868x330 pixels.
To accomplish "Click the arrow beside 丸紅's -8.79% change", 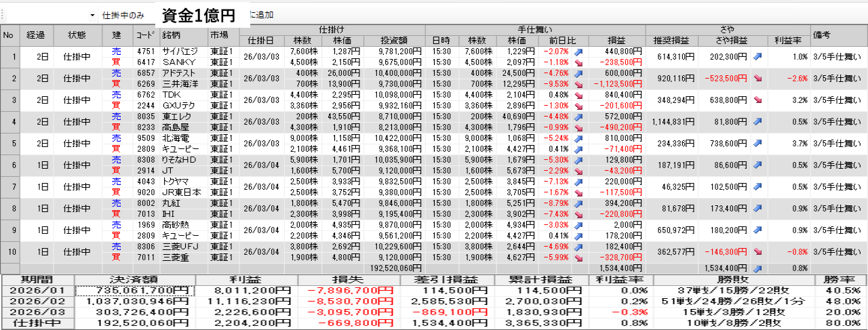I will 578,203.
